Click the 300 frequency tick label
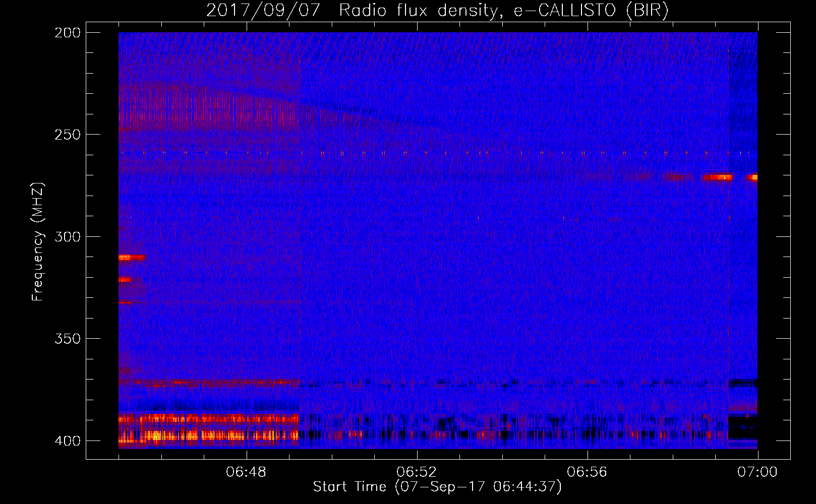 tap(67, 236)
